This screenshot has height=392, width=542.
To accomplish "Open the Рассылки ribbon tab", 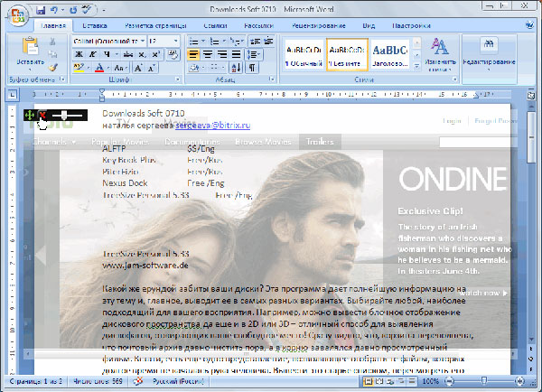I will pyautogui.click(x=258, y=25).
